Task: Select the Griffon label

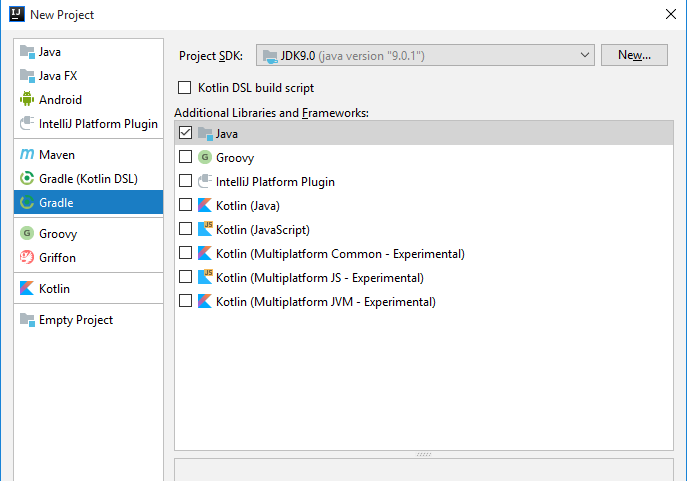Action: click(x=57, y=258)
